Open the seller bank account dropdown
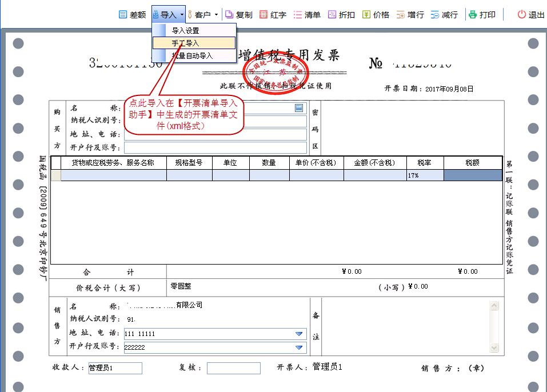 click(298, 347)
